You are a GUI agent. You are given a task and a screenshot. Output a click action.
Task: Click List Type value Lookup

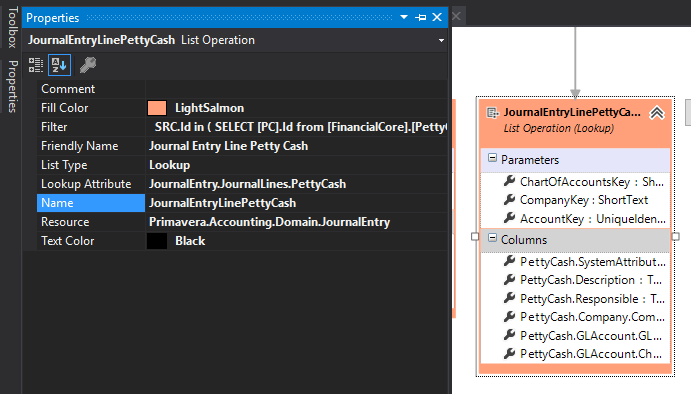296,165
